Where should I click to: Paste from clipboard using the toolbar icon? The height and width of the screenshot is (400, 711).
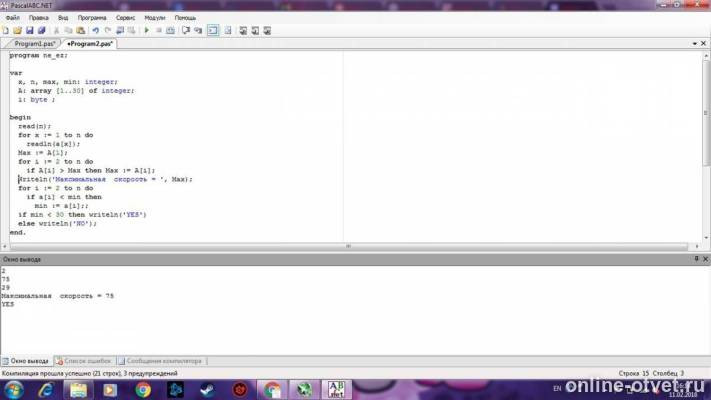coord(80,30)
